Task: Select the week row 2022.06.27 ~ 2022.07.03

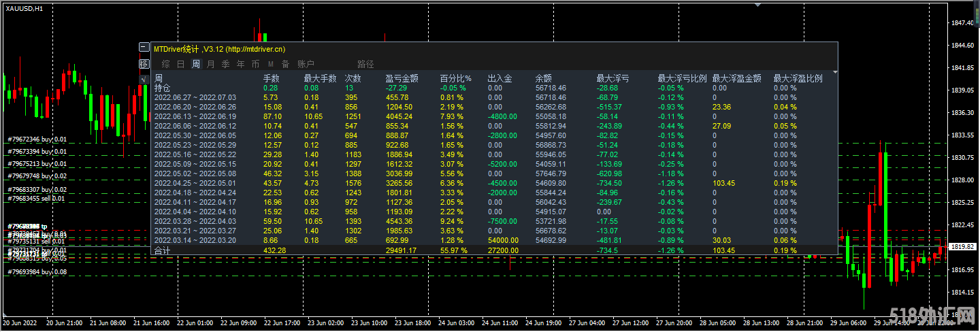Action: click(x=493, y=97)
